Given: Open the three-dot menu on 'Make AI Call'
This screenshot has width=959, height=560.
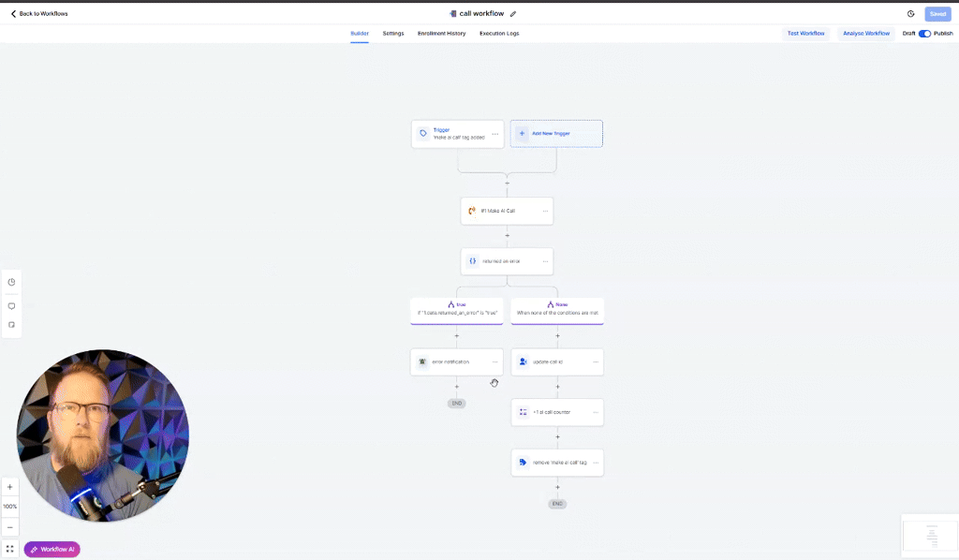Looking at the screenshot, I should 546,211.
